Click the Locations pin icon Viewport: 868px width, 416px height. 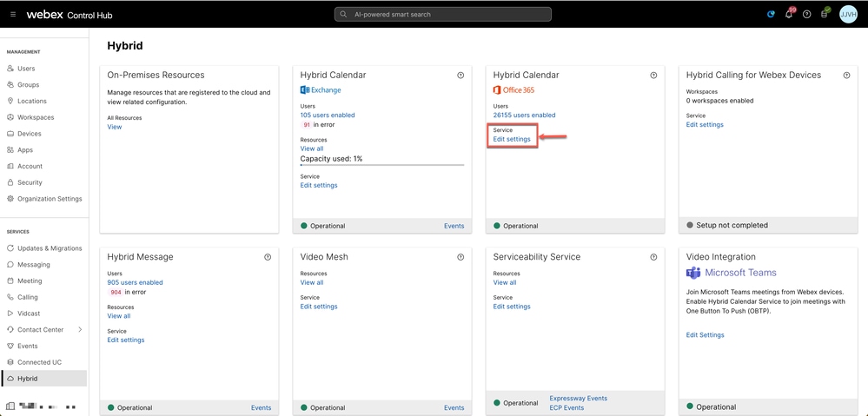(10, 102)
